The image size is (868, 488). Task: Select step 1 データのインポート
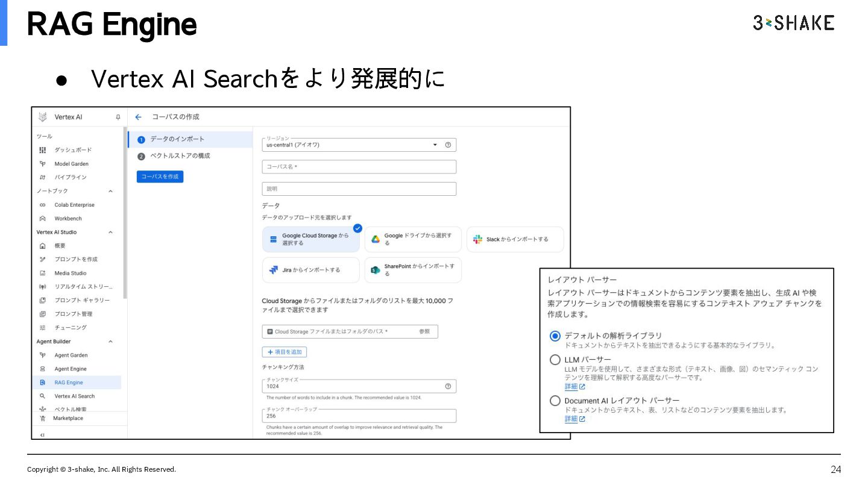click(190, 139)
